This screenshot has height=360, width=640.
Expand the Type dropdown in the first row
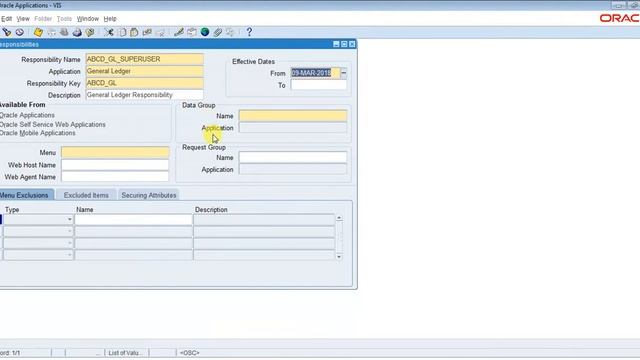coord(69,220)
